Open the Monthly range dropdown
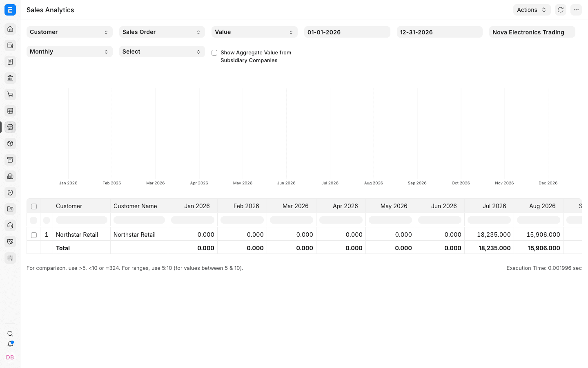 coord(69,52)
